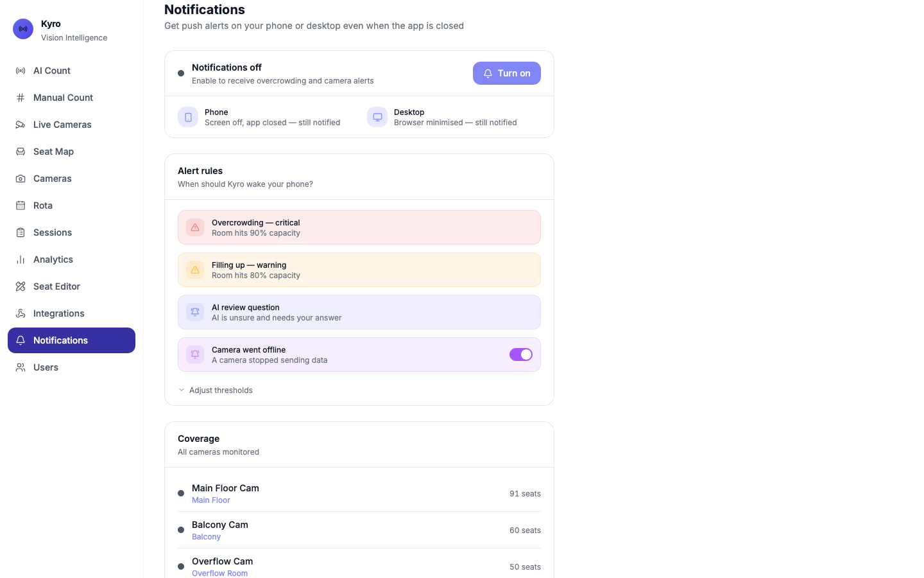Click the Analytics bar chart icon
This screenshot has width=924, height=578.
[x=21, y=259]
